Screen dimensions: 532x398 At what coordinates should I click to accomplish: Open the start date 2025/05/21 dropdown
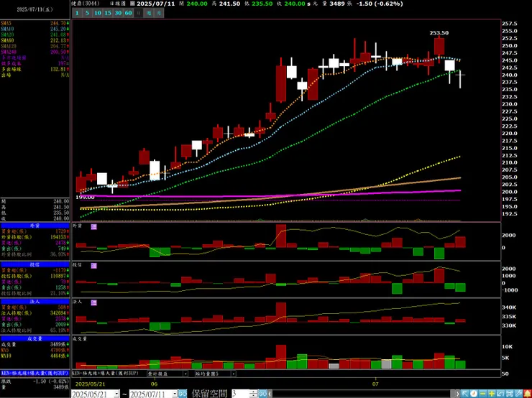pos(116,394)
